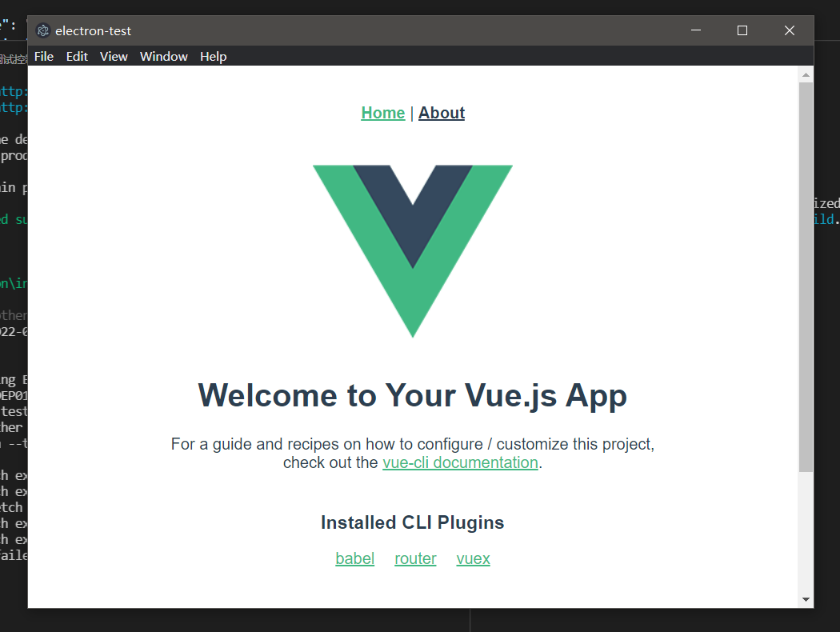Follow the babel plugin link
Viewport: 840px width, 632px height.
(x=354, y=558)
